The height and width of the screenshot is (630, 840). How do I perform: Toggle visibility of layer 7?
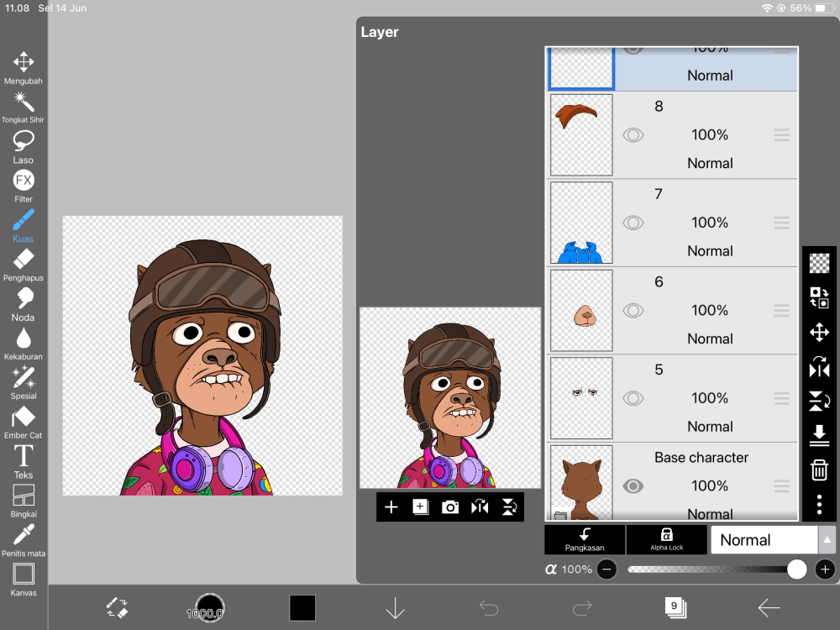pos(633,223)
